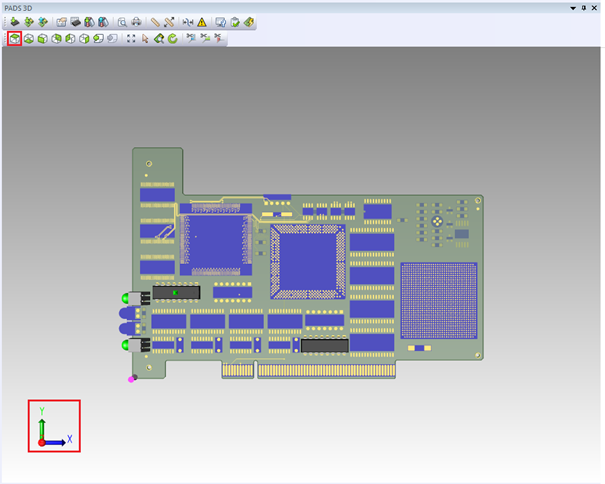605x484 pixels.
Task: Switch to top view cube icon
Action: tap(15, 39)
